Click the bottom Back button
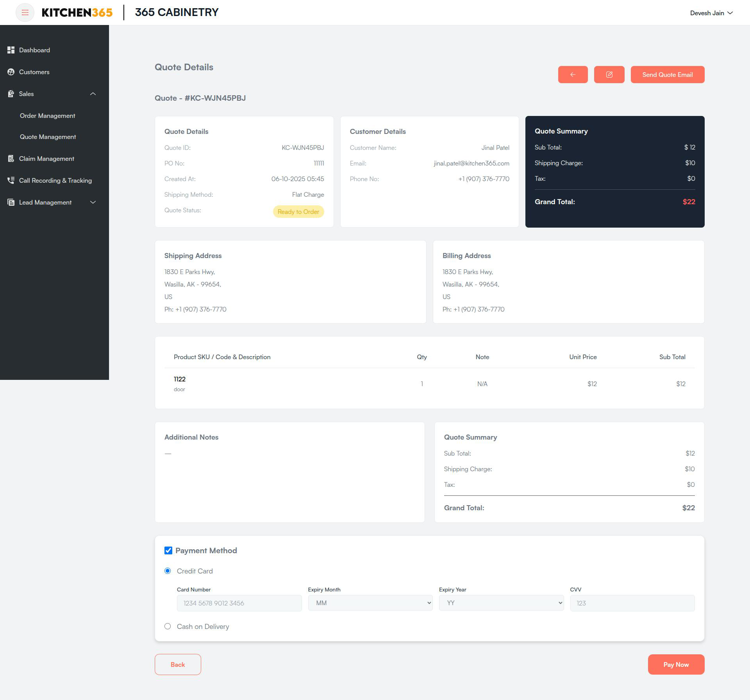Screen dimensions: 750x700 (x=178, y=664)
